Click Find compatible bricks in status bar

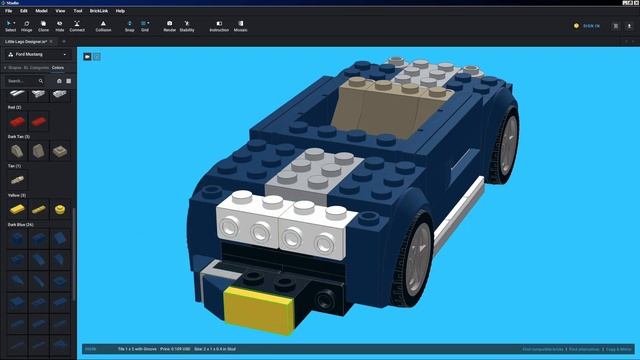point(543,349)
